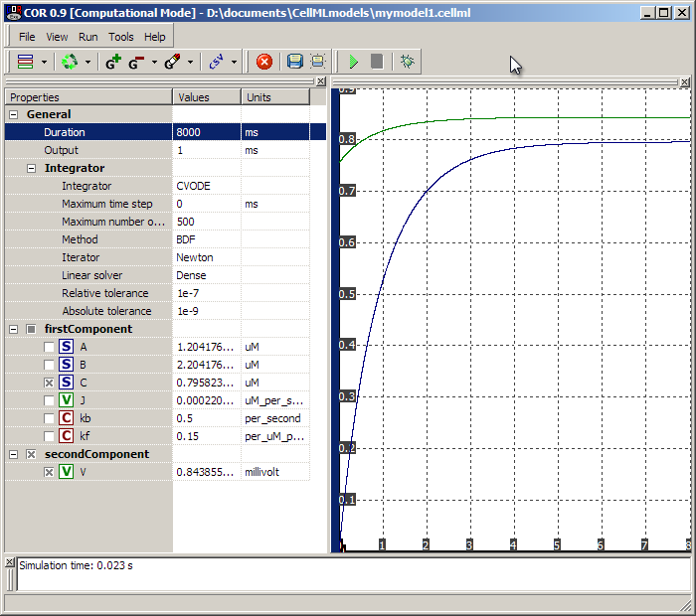Close the properties panel with its X
Image resolution: width=696 pixels, height=616 pixels.
pos(321,81)
